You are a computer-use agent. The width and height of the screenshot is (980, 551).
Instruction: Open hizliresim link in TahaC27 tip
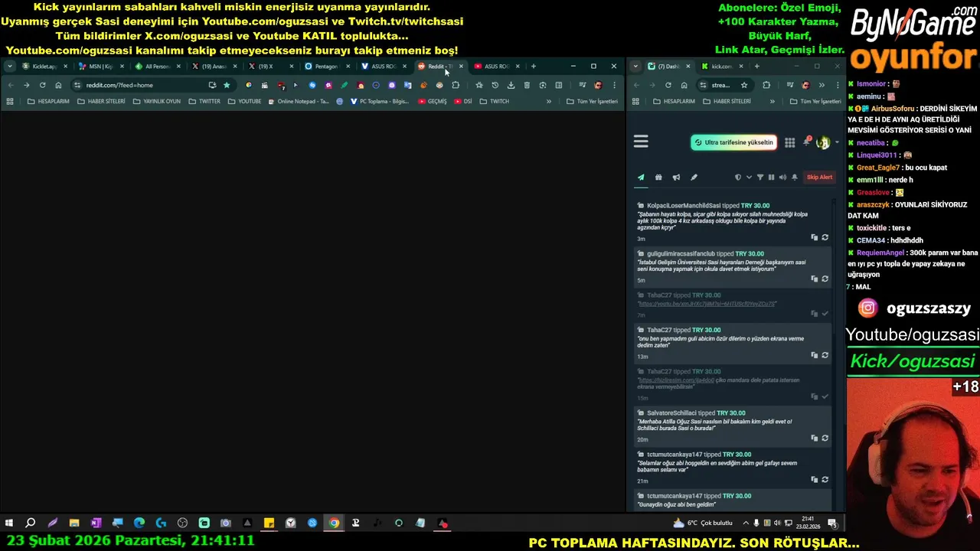(676, 380)
